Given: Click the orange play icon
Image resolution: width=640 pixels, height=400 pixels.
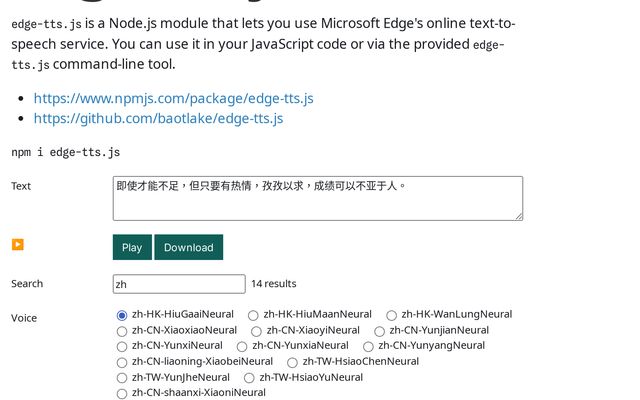Looking at the screenshot, I should click(18, 244).
